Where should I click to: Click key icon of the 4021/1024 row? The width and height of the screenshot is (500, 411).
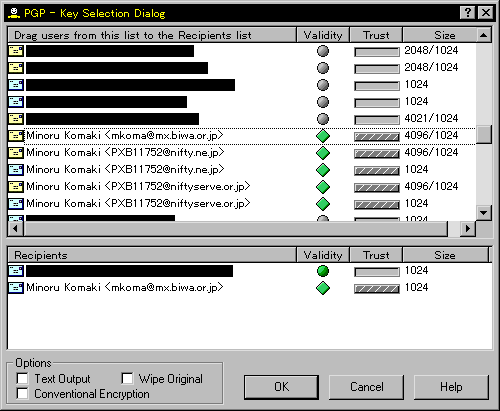click(x=16, y=119)
